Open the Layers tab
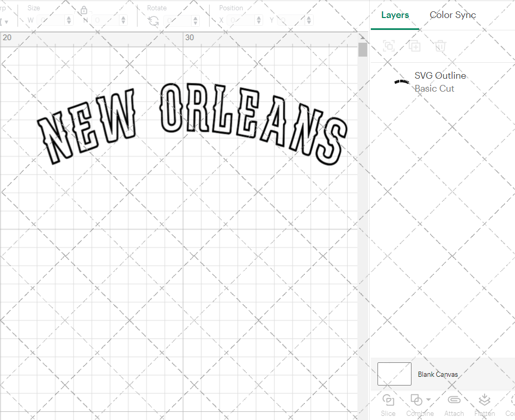Screen dimensions: 515x420 pyautogui.click(x=394, y=15)
